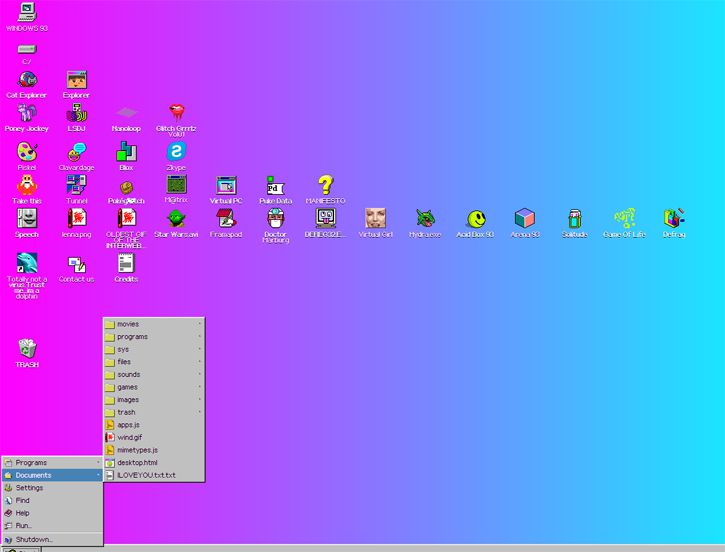
Task: Expand the sounds folder submenu
Action: (154, 374)
